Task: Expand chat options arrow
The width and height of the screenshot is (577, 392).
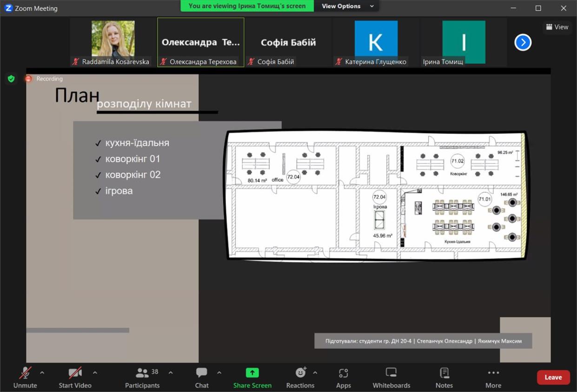Action: [x=219, y=372]
